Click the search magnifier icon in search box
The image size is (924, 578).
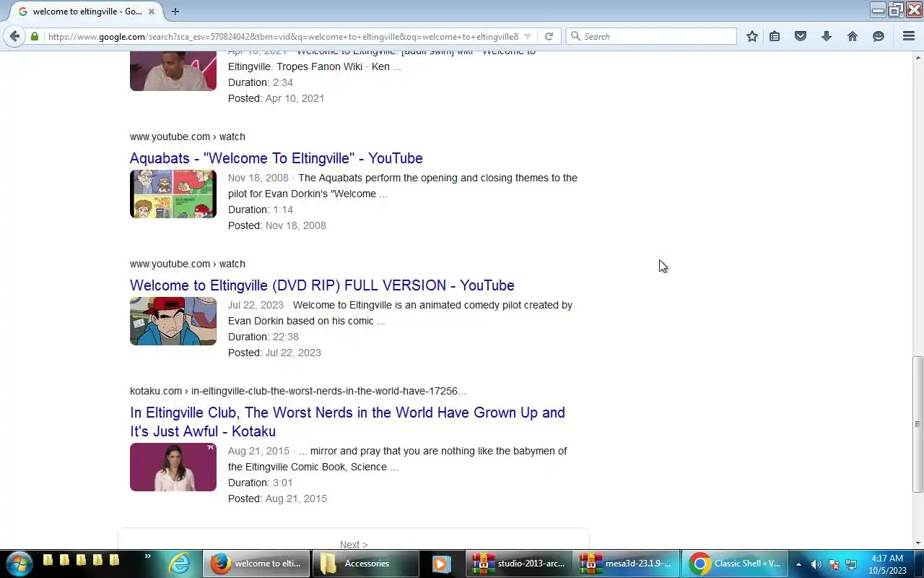click(x=575, y=36)
